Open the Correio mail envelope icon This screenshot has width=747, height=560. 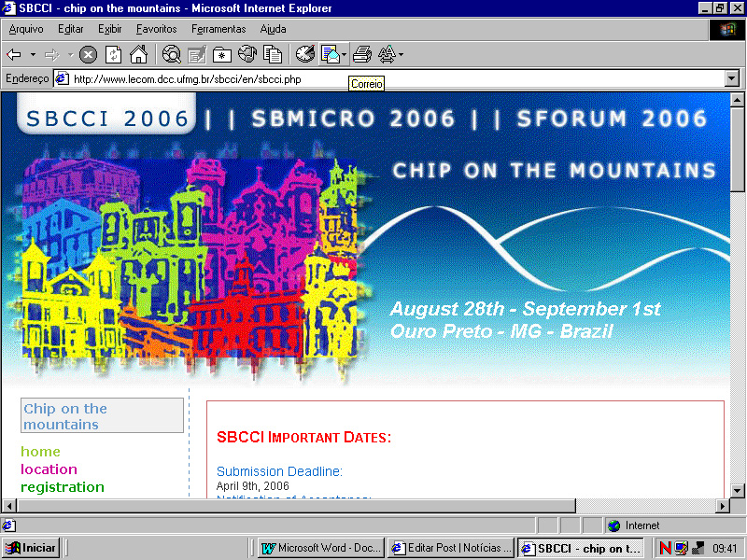[x=331, y=54]
